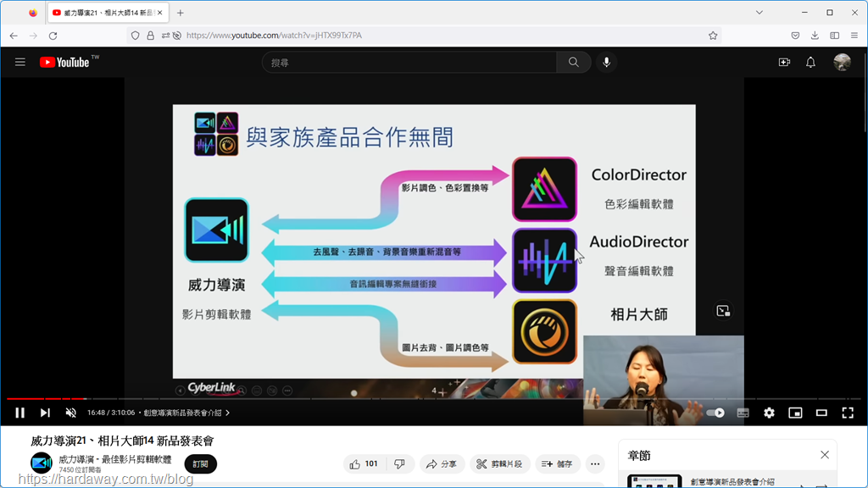Save page to Pocket

click(x=795, y=36)
